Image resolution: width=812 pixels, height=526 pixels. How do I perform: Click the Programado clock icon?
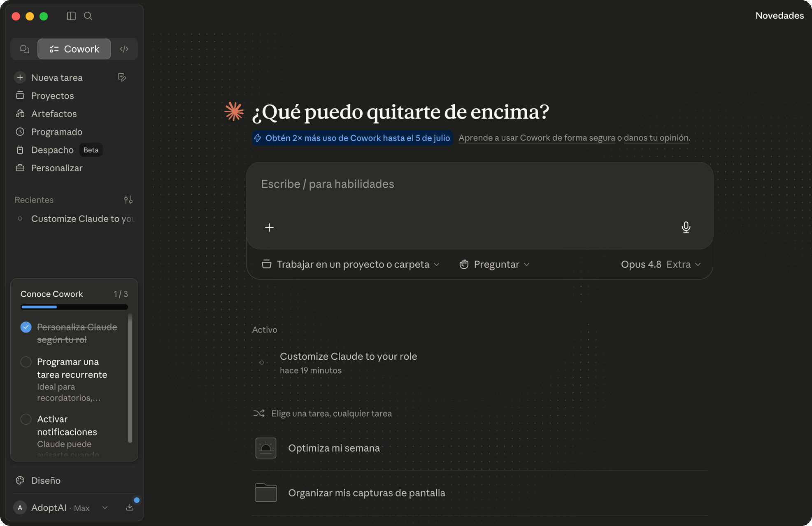pos(20,132)
